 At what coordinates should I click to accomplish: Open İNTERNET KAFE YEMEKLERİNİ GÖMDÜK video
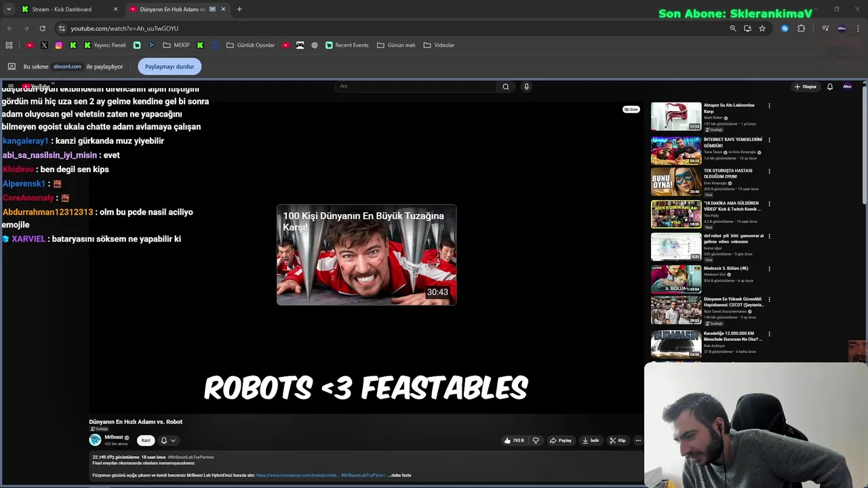676,150
